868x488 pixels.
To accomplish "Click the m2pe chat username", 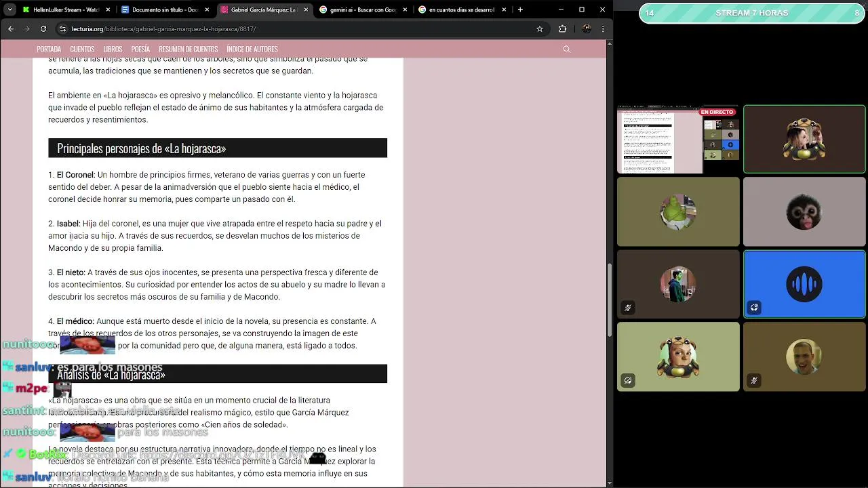I will (x=32, y=388).
